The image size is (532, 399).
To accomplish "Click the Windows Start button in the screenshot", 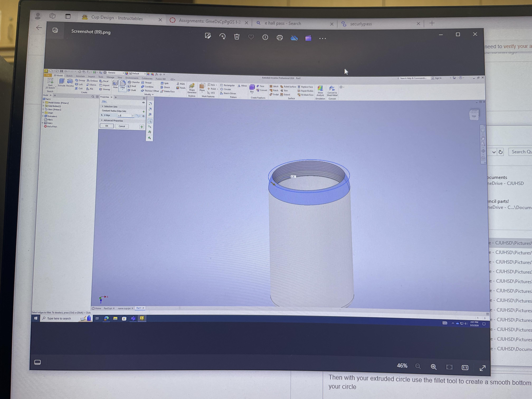I will point(36,318).
